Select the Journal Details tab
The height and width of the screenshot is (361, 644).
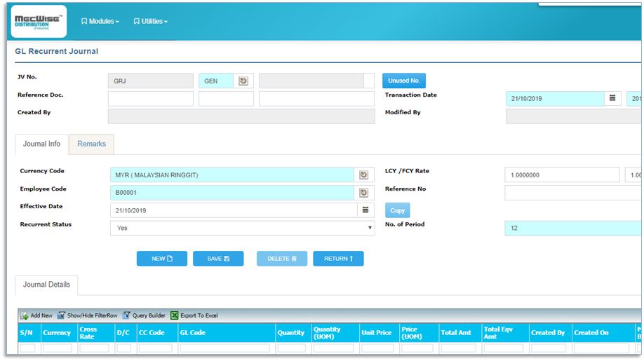[46, 285]
